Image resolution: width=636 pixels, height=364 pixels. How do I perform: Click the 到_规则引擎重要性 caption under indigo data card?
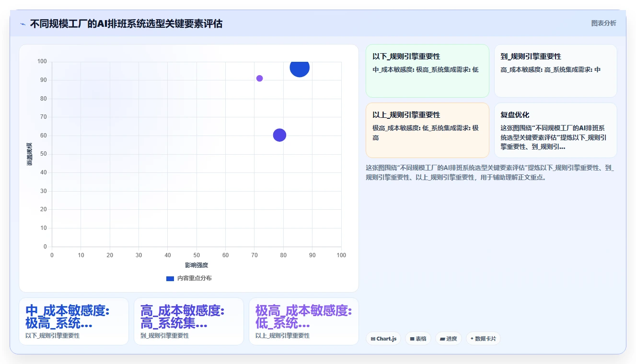(165, 336)
